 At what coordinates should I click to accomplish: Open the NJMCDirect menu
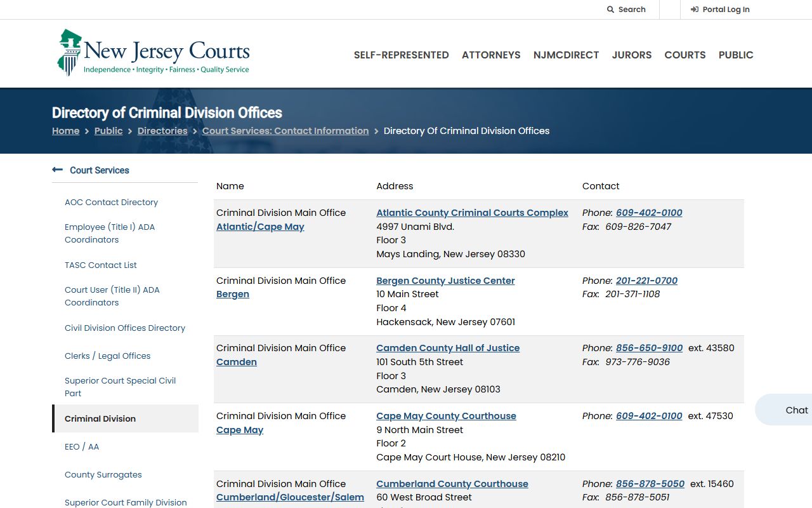click(x=566, y=55)
